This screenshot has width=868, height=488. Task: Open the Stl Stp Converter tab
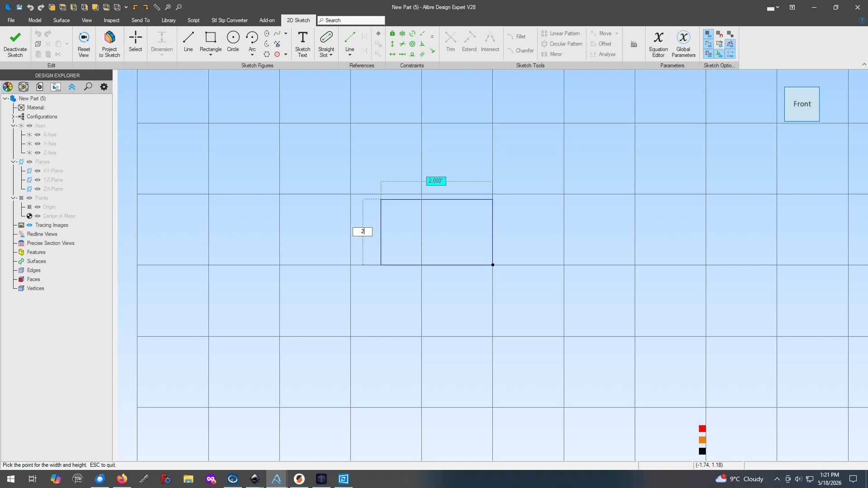coord(229,20)
